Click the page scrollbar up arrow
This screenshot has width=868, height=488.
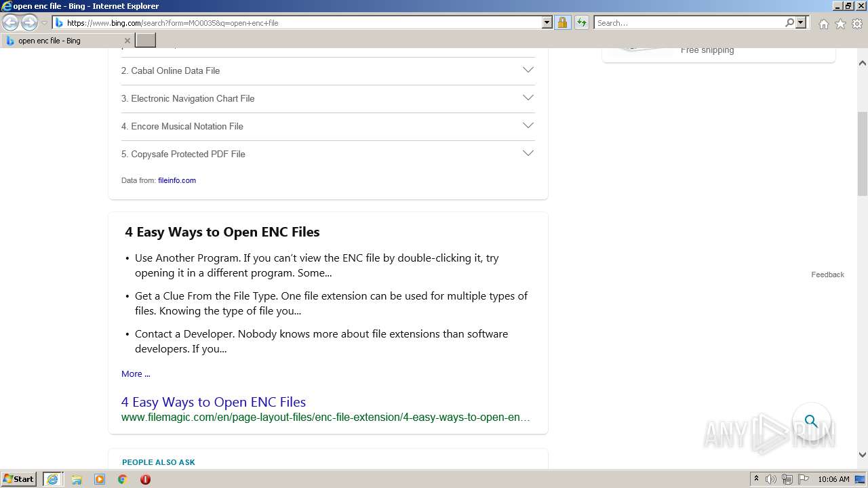tap(863, 63)
